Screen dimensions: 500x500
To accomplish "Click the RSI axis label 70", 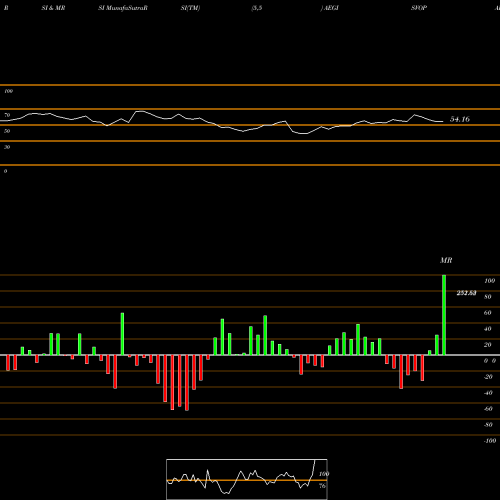I will point(7,115).
